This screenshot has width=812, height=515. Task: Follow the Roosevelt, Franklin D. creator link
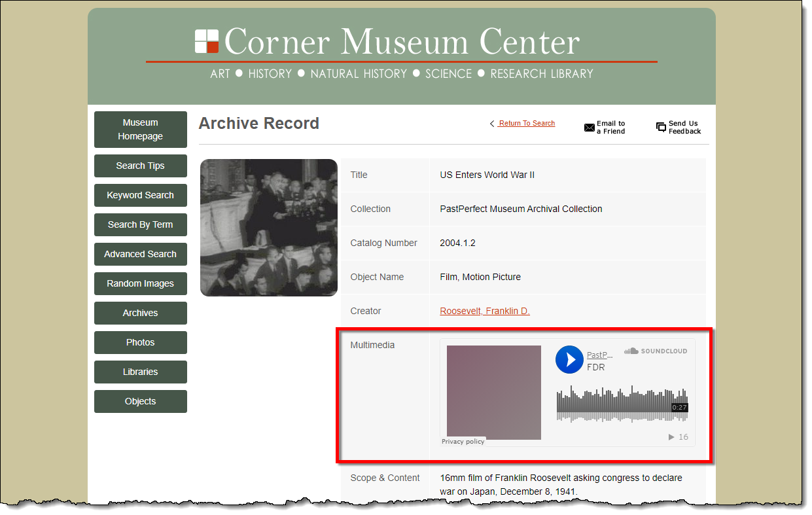coord(484,311)
